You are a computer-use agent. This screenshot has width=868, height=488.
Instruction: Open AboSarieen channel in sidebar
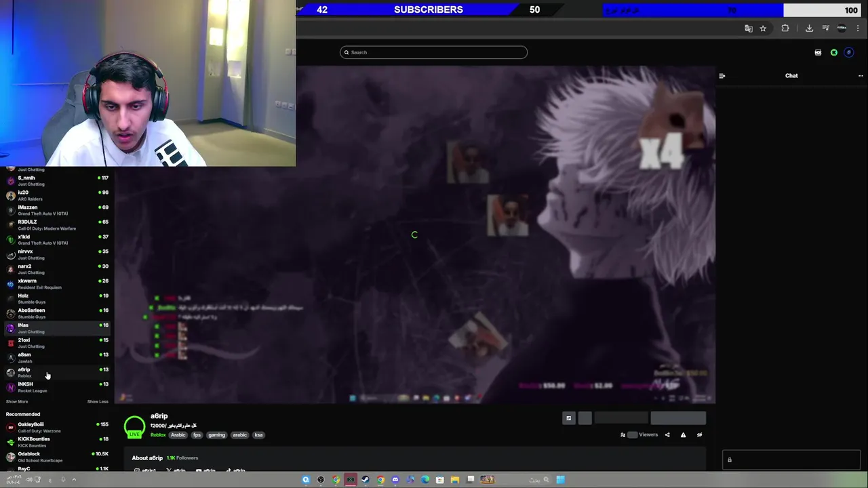click(x=57, y=313)
